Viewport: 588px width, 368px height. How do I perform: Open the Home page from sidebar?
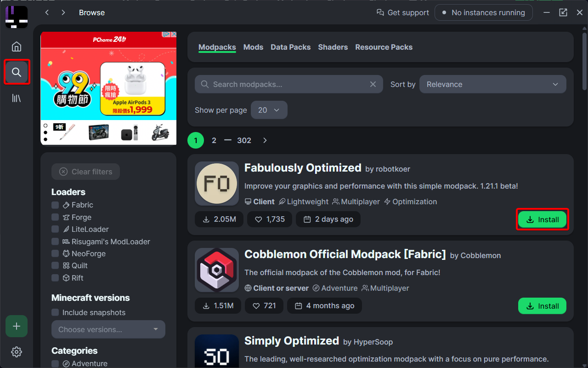17,46
